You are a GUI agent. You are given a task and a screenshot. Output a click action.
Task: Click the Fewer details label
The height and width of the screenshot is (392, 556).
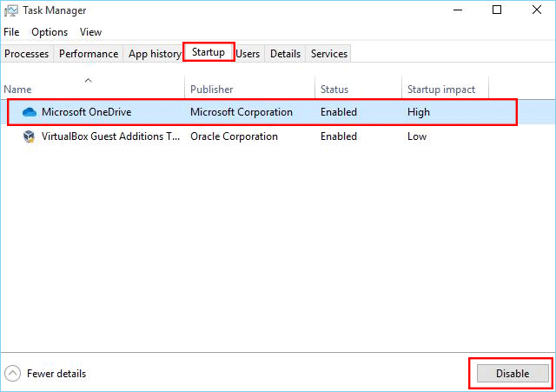[x=56, y=374]
